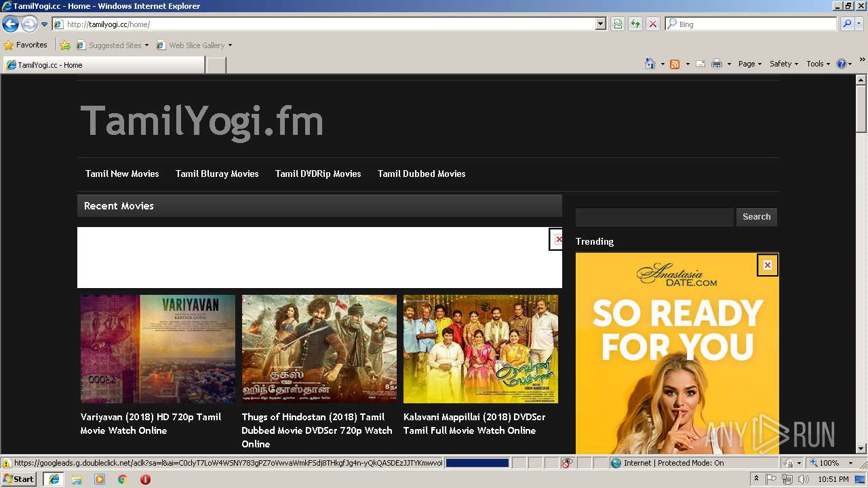Click the Forward navigation arrow button

tap(29, 24)
